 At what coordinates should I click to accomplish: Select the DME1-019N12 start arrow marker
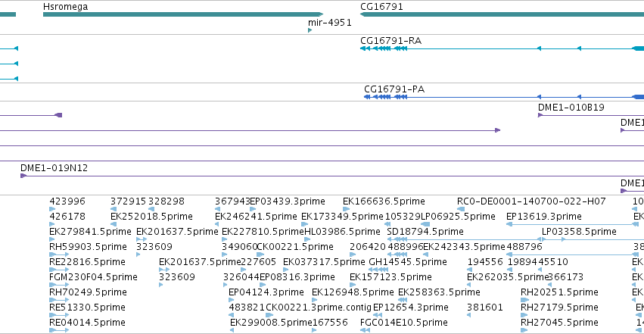tap(23, 176)
